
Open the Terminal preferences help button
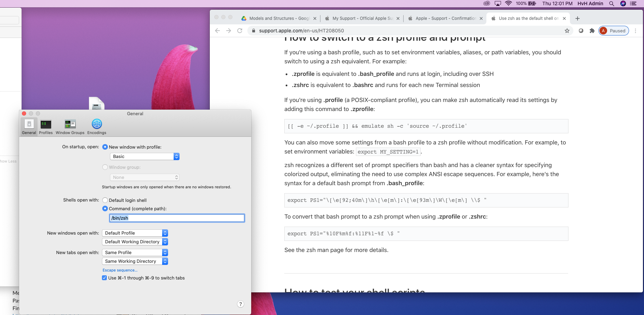coord(240,304)
